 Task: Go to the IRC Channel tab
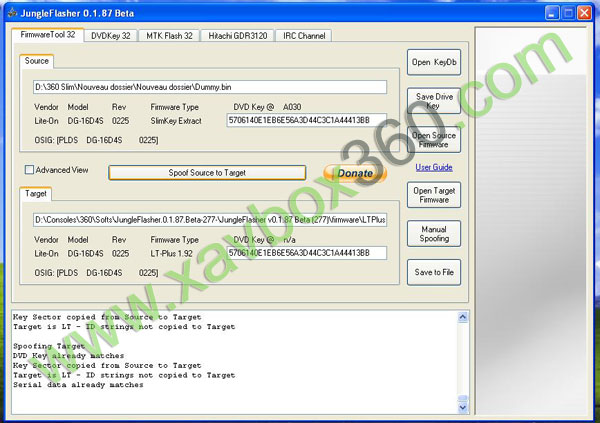(304, 36)
